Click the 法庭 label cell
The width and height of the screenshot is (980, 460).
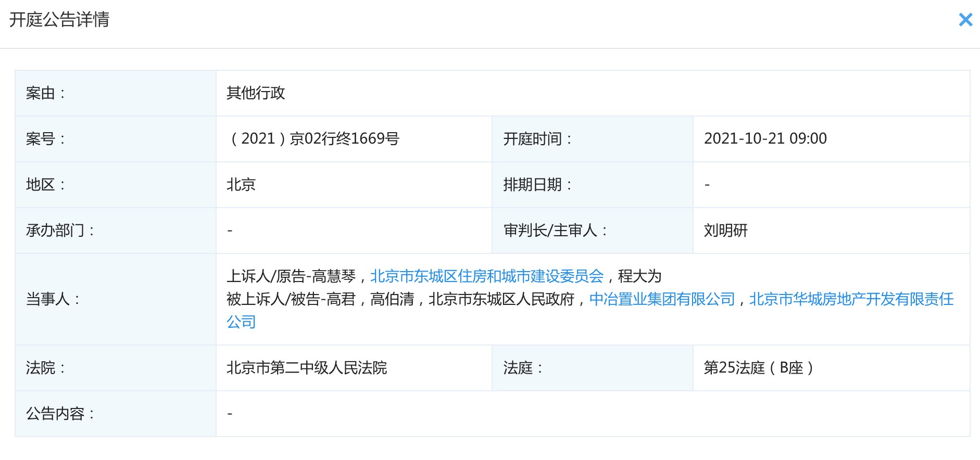593,368
